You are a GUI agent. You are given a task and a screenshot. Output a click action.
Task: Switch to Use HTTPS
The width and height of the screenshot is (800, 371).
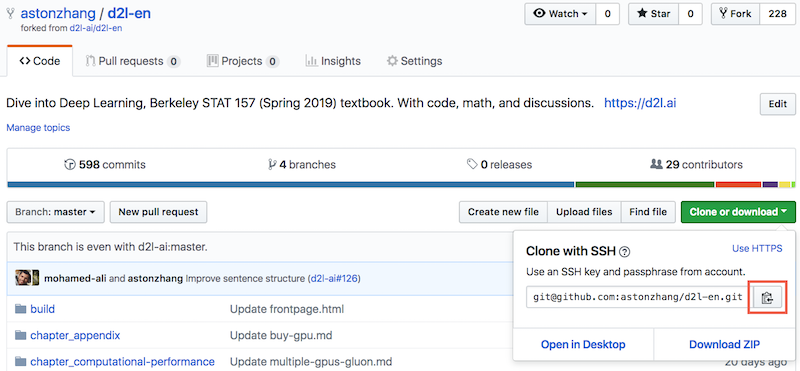click(757, 249)
